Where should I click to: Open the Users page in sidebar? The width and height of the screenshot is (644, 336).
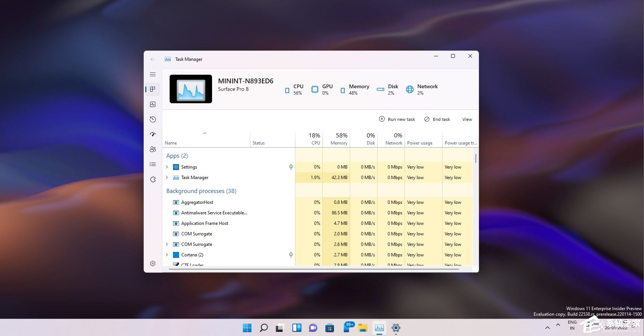(153, 149)
